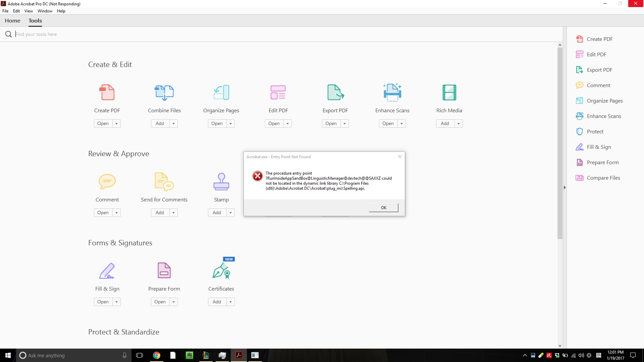Expand the Organize Pages dropdown arrow

click(230, 123)
